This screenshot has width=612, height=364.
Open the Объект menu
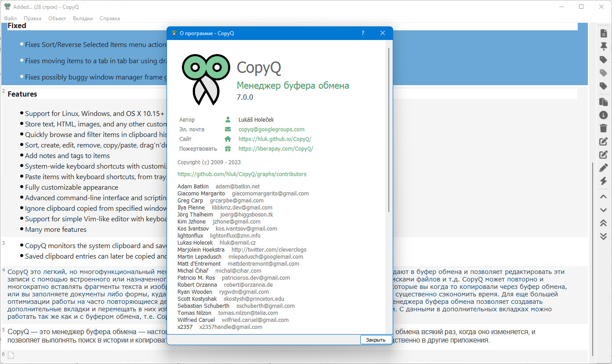click(57, 18)
